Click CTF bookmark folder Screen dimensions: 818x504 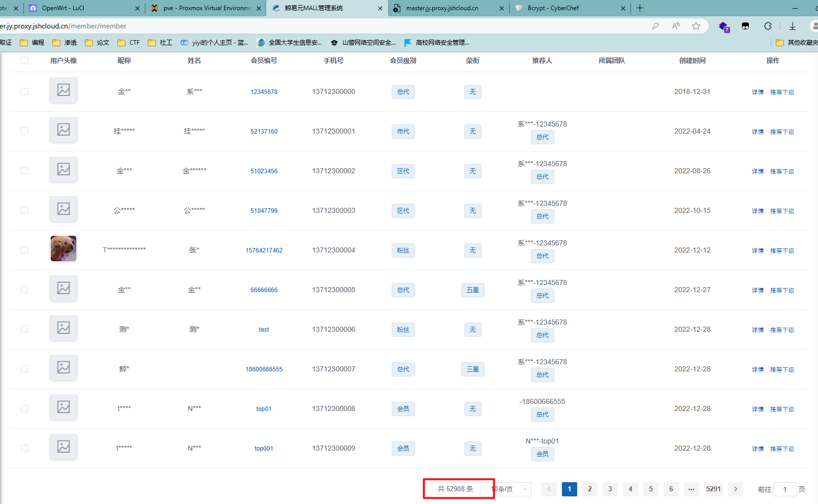point(129,43)
